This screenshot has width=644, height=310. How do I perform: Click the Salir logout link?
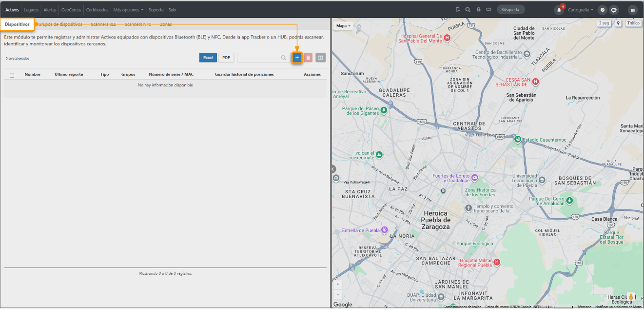click(x=173, y=10)
